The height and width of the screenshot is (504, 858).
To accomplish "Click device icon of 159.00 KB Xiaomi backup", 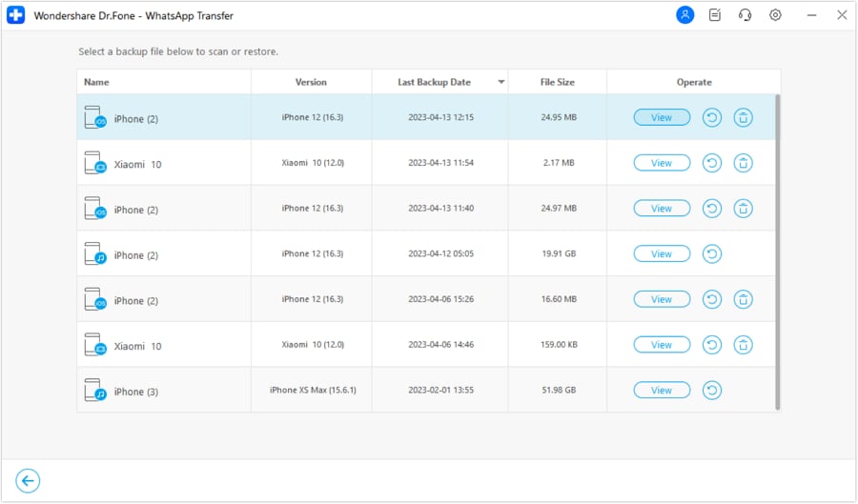I will click(x=95, y=344).
